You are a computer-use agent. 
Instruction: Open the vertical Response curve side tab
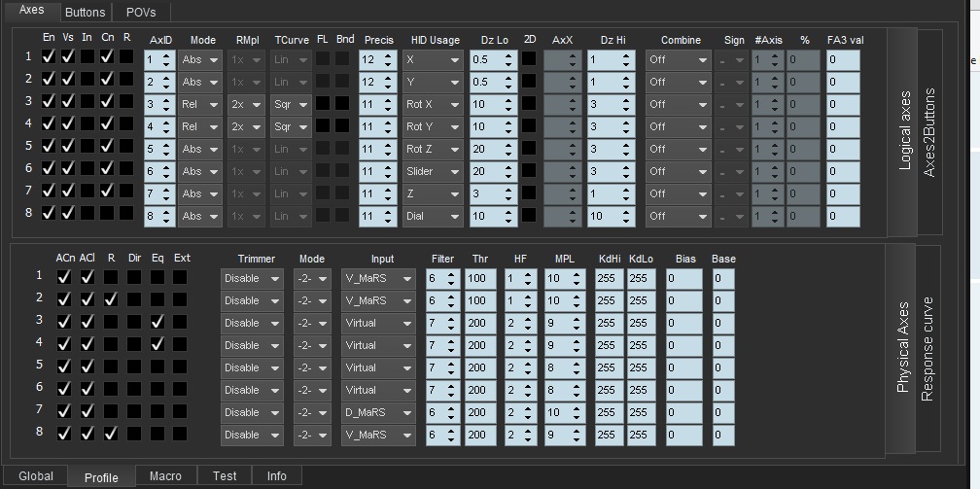927,350
